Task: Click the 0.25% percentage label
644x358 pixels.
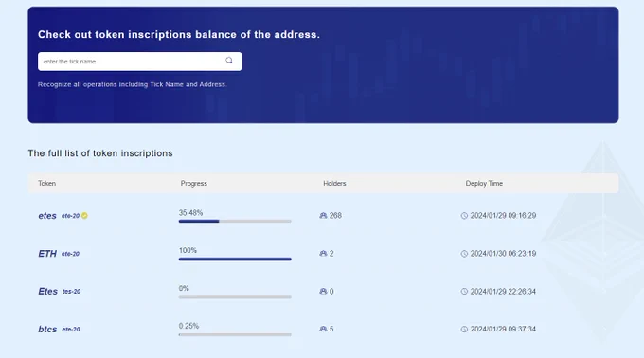Action: 188,326
